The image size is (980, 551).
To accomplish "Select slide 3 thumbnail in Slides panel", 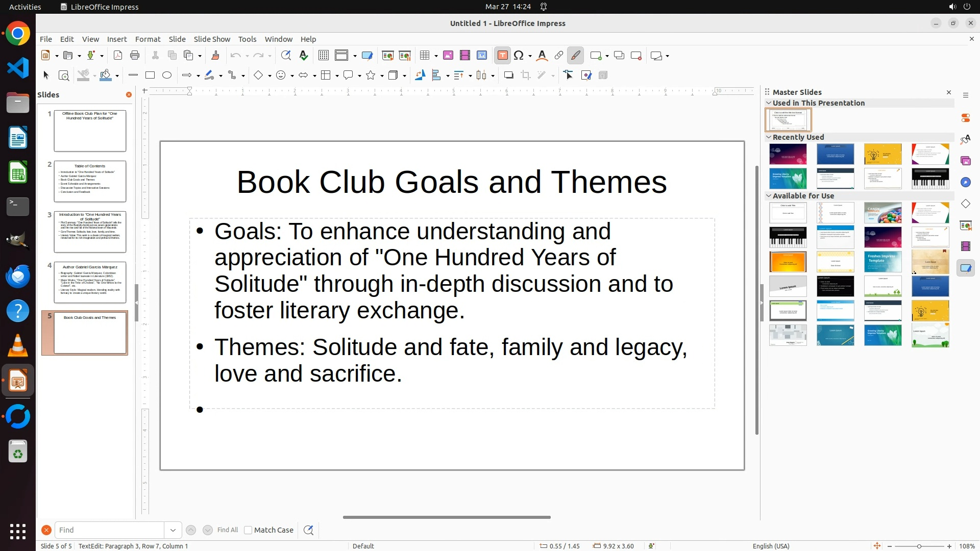I will click(x=90, y=232).
